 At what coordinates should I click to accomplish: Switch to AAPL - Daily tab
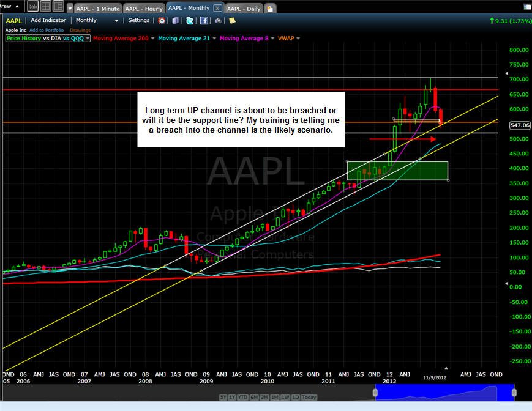coord(244,9)
